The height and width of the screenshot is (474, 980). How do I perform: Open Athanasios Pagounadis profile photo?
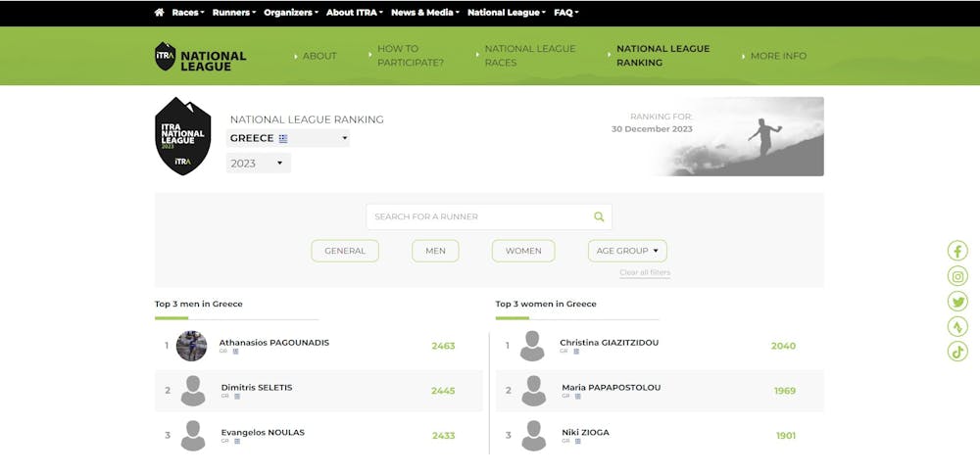192,346
